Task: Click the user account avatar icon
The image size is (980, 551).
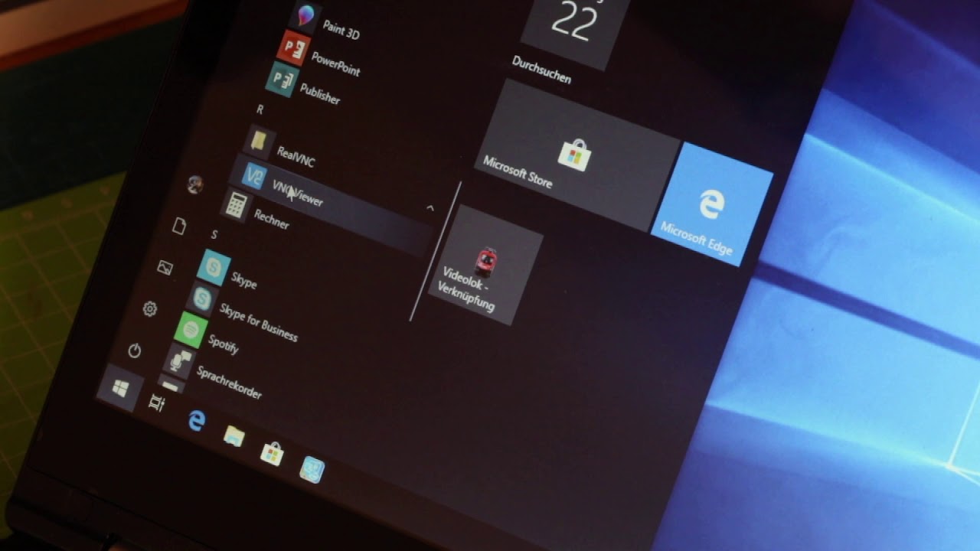Action: [195, 184]
